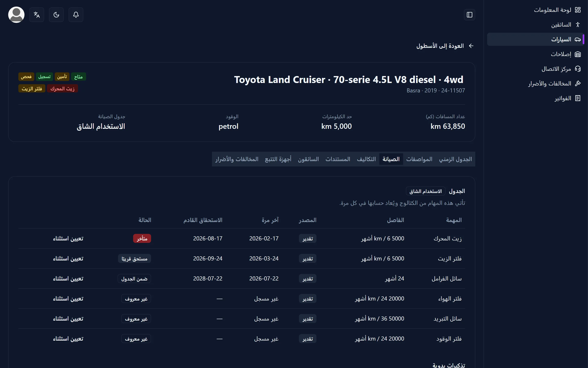Click the سائل التبريد task name
The height and width of the screenshot is (368, 588).
[448, 319]
